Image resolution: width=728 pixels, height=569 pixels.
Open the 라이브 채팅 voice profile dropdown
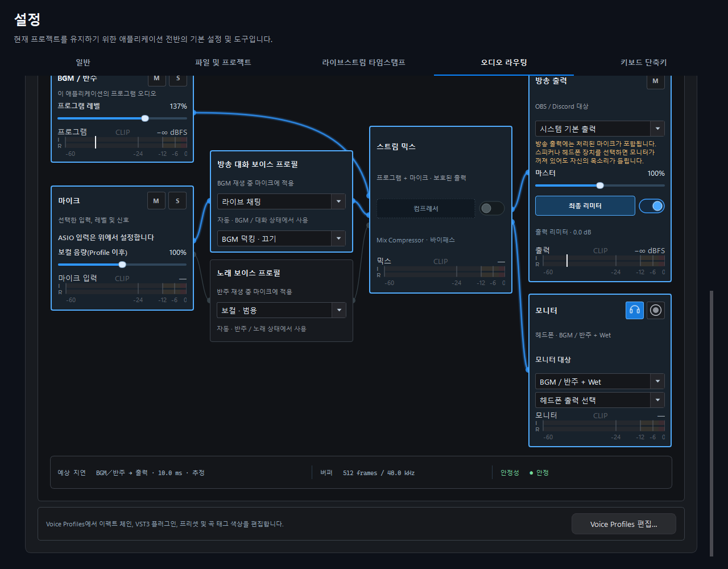pyautogui.click(x=282, y=201)
